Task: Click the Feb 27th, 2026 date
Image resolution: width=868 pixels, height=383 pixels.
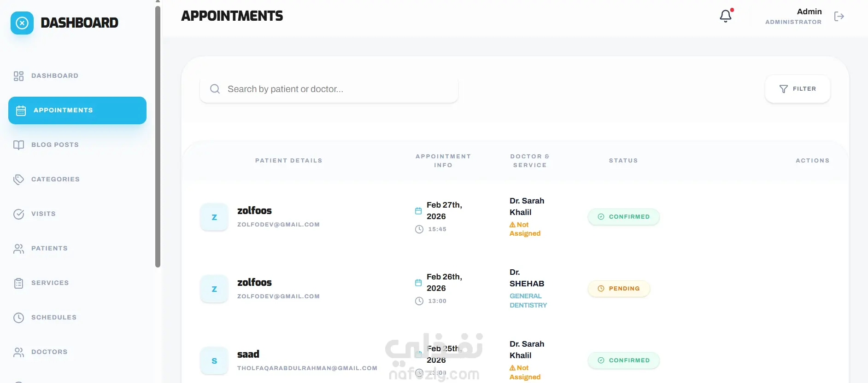Action: click(444, 211)
